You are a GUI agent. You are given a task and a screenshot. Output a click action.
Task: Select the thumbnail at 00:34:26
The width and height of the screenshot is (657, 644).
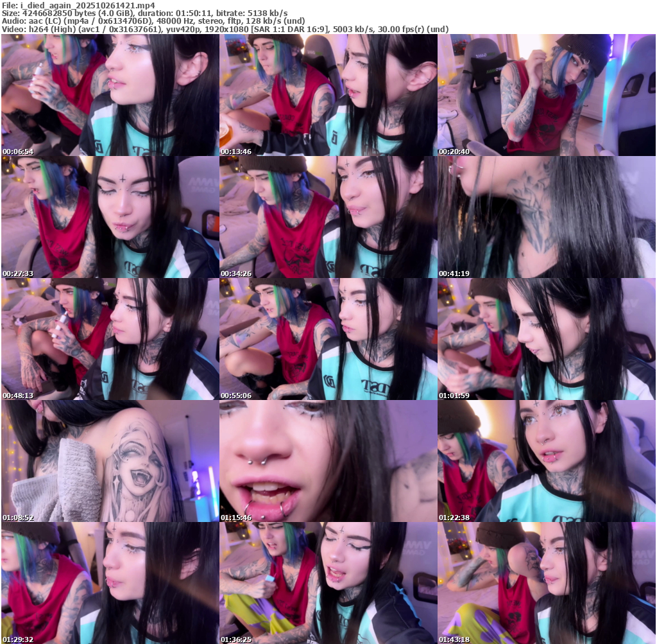pos(328,217)
